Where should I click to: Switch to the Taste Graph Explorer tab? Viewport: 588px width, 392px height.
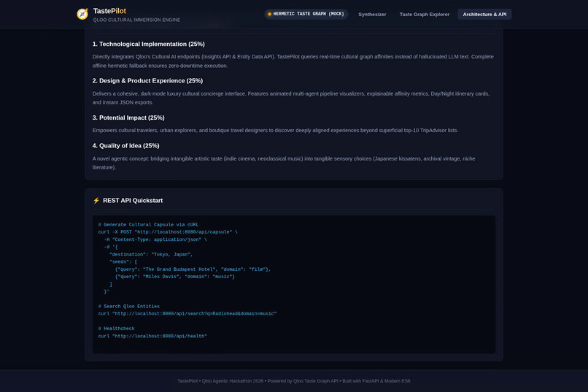coord(424,15)
